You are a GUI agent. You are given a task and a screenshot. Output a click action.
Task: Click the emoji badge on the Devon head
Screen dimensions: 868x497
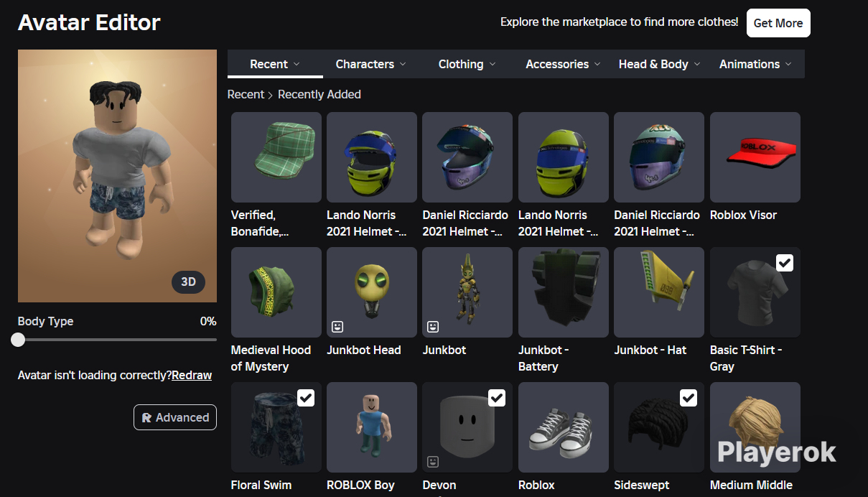(433, 462)
